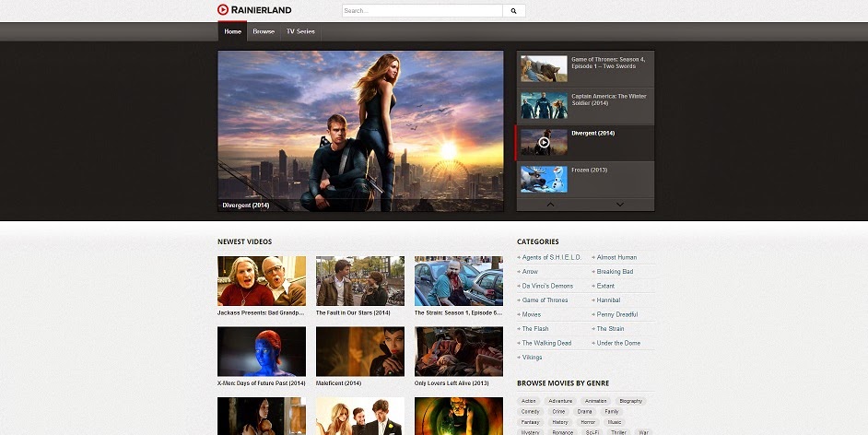Select the Family genre tag
Viewport: 868px width, 435px height.
(x=612, y=411)
